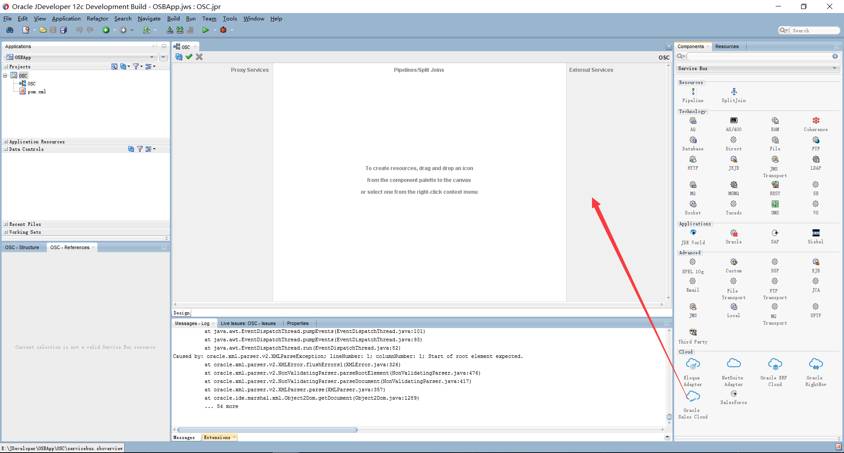Expand the Recent Files section

click(6, 224)
